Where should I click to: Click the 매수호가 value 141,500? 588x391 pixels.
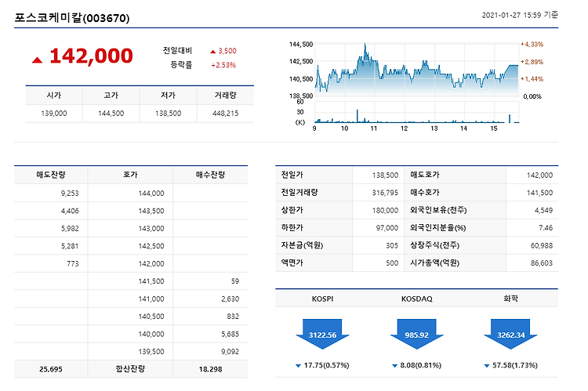coord(539,193)
